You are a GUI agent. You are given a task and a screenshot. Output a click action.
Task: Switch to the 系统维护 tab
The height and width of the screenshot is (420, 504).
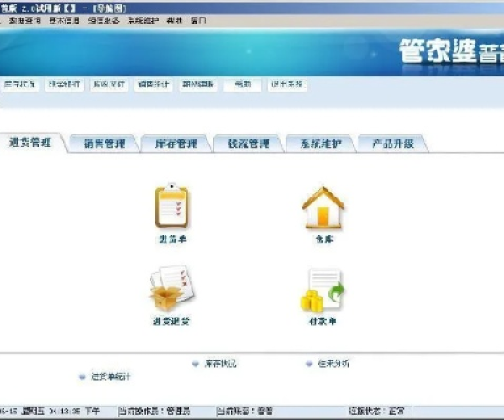321,144
